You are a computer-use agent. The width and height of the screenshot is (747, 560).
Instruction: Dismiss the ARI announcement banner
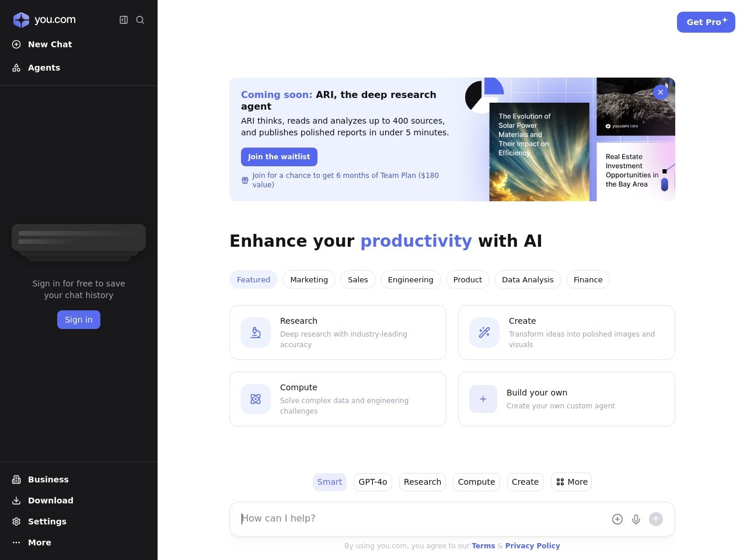tap(660, 92)
